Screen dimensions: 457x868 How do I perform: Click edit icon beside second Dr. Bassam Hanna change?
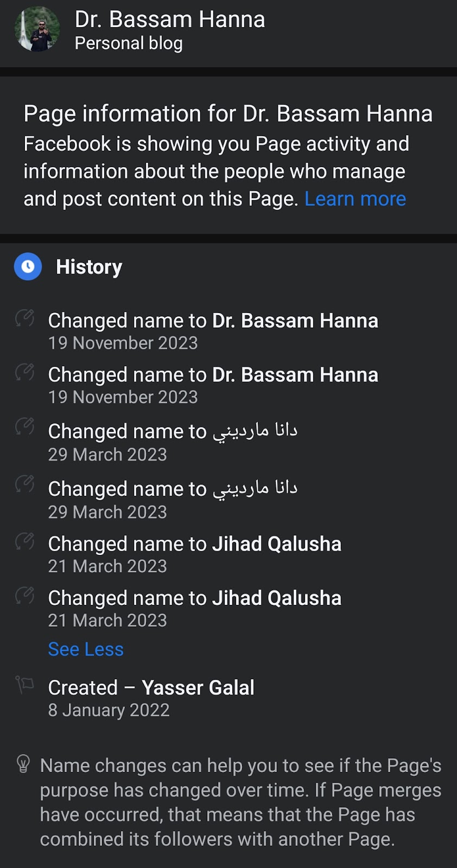tap(25, 372)
